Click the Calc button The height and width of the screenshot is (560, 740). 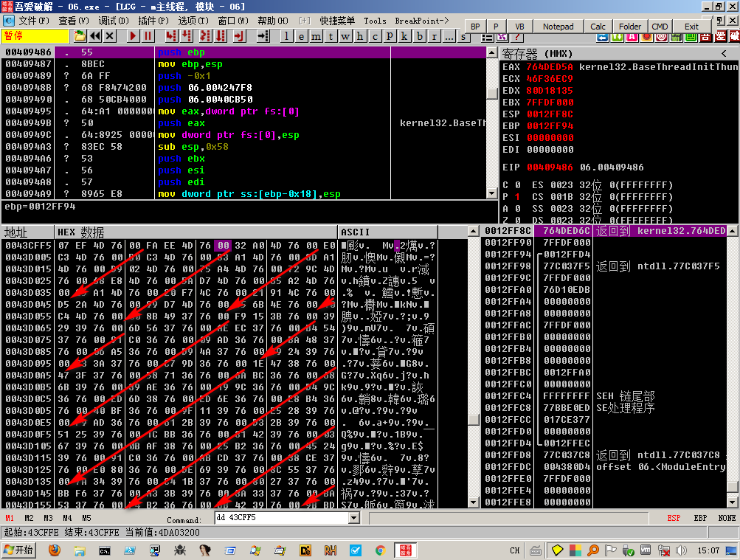pyautogui.click(x=598, y=27)
